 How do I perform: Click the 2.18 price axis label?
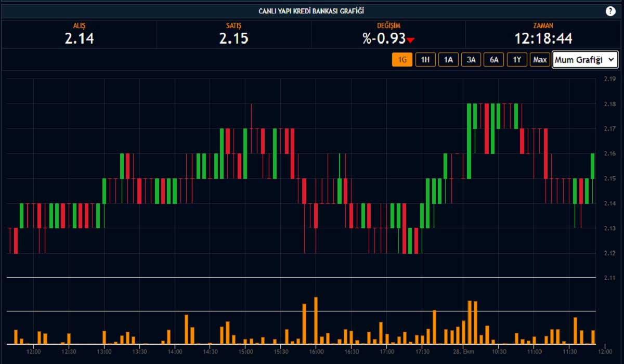pos(609,104)
